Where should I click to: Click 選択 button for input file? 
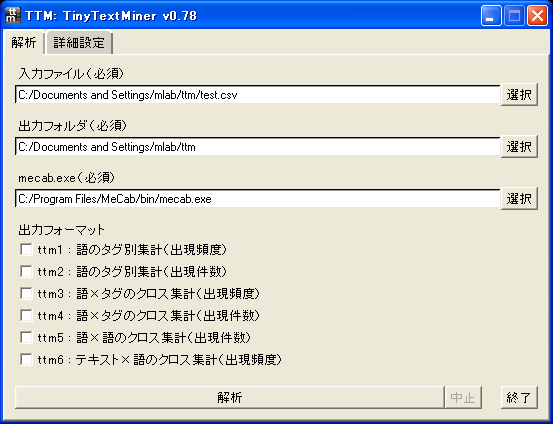click(519, 95)
